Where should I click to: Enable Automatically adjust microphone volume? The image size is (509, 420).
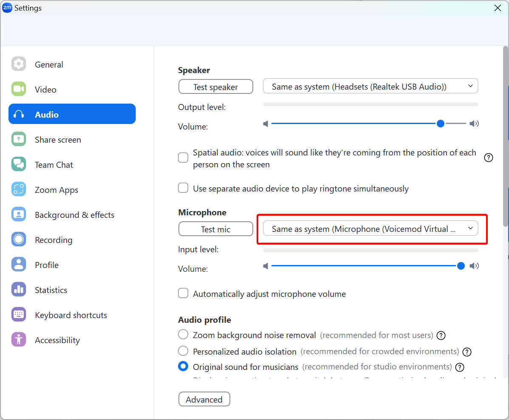coord(183,293)
